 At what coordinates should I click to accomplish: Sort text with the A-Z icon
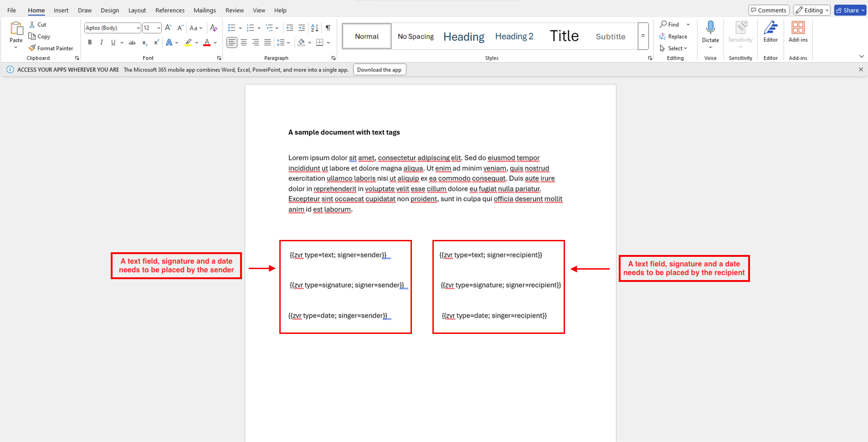[x=315, y=28]
